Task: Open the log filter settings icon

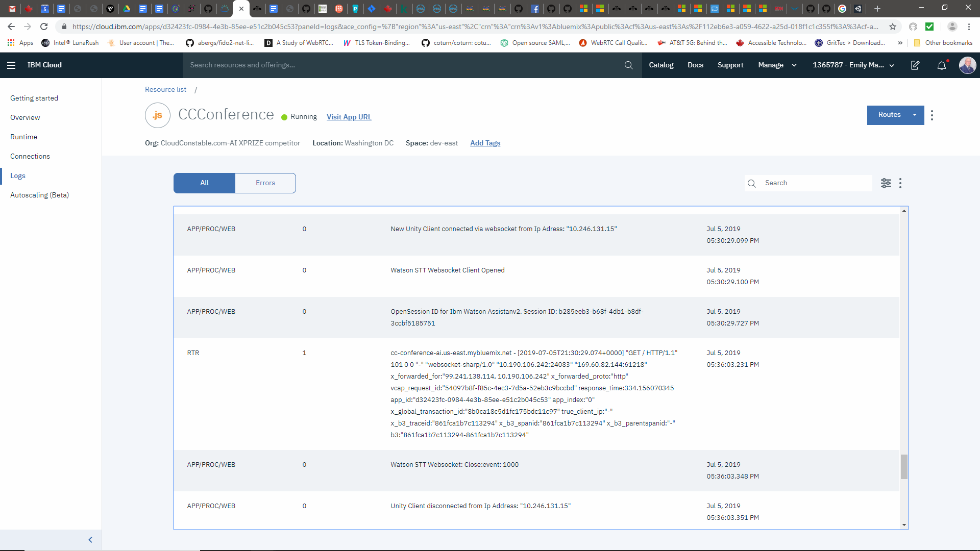Action: (886, 183)
